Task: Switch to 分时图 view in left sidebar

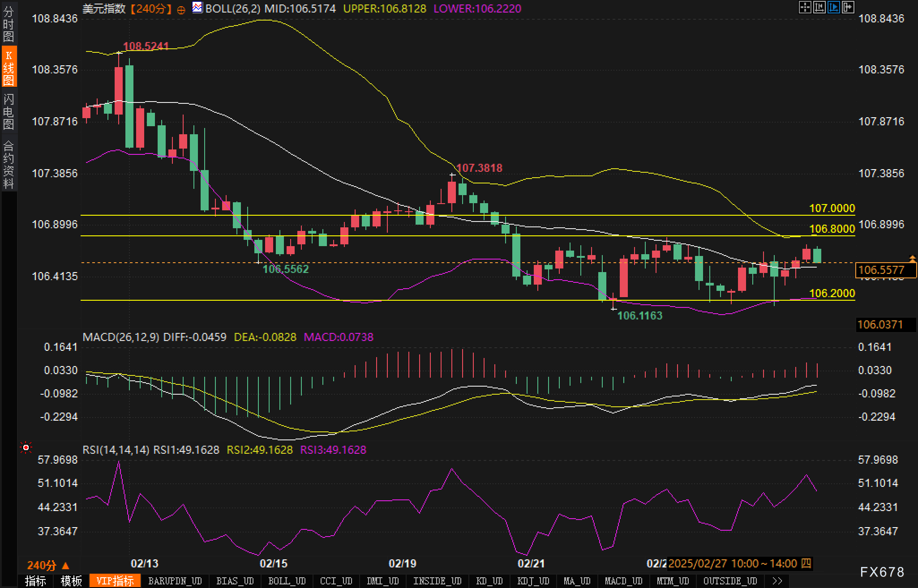Action: click(9, 24)
